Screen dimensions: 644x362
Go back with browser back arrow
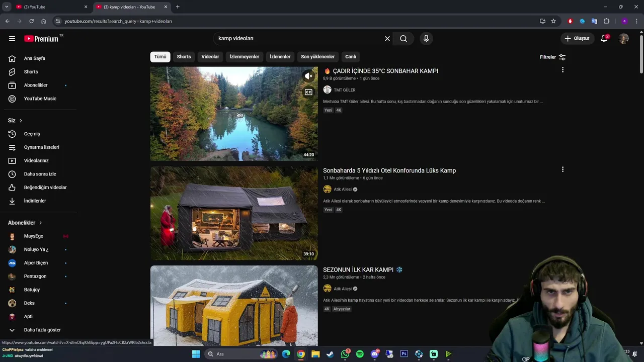pyautogui.click(x=7, y=21)
